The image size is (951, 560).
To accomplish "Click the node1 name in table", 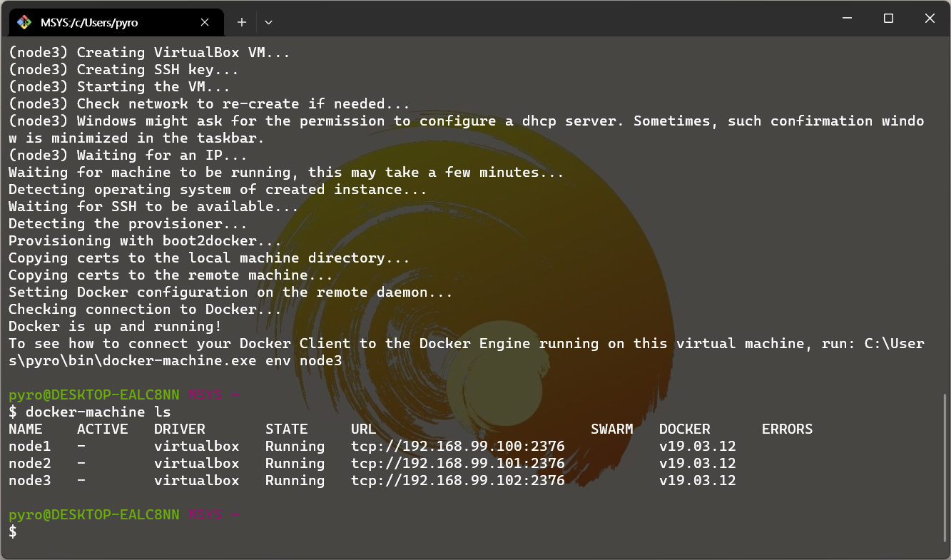I will [30, 447].
